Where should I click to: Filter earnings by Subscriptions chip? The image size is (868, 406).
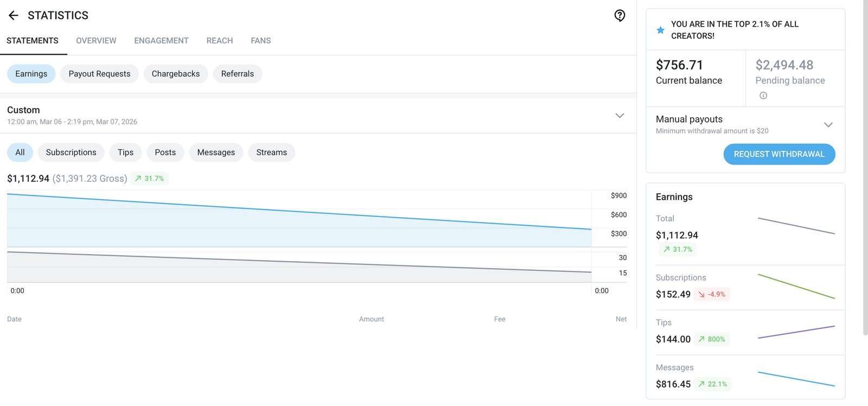pos(71,153)
